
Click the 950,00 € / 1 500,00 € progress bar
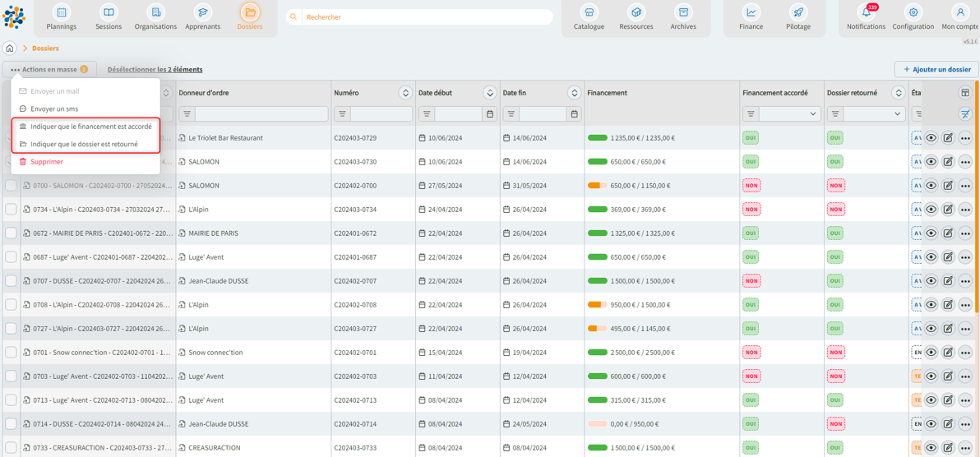tap(598, 304)
